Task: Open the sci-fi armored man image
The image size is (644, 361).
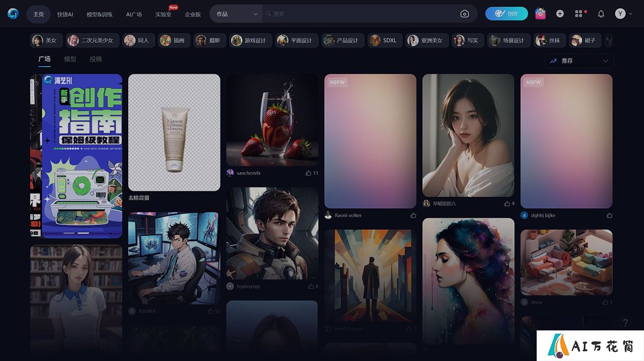Action: click(x=272, y=233)
